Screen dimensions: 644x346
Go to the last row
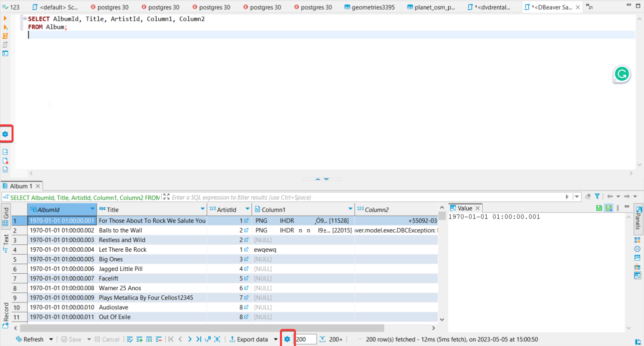(199, 339)
